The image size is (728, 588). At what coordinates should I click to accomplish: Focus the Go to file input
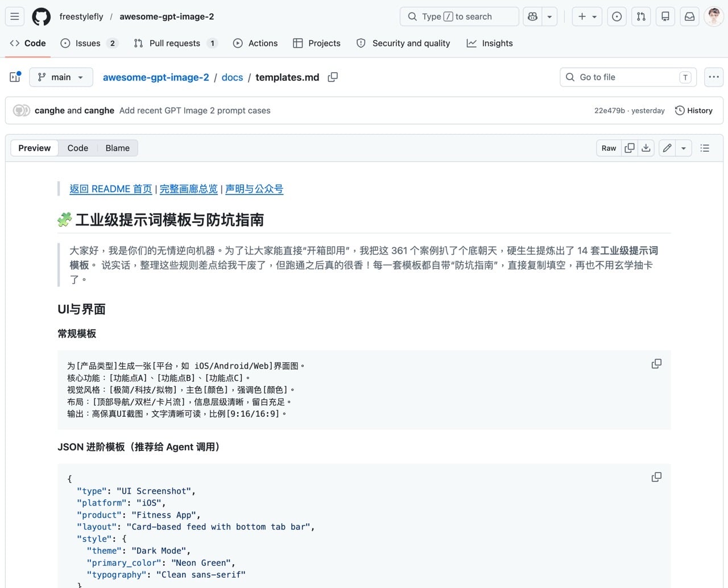click(626, 77)
